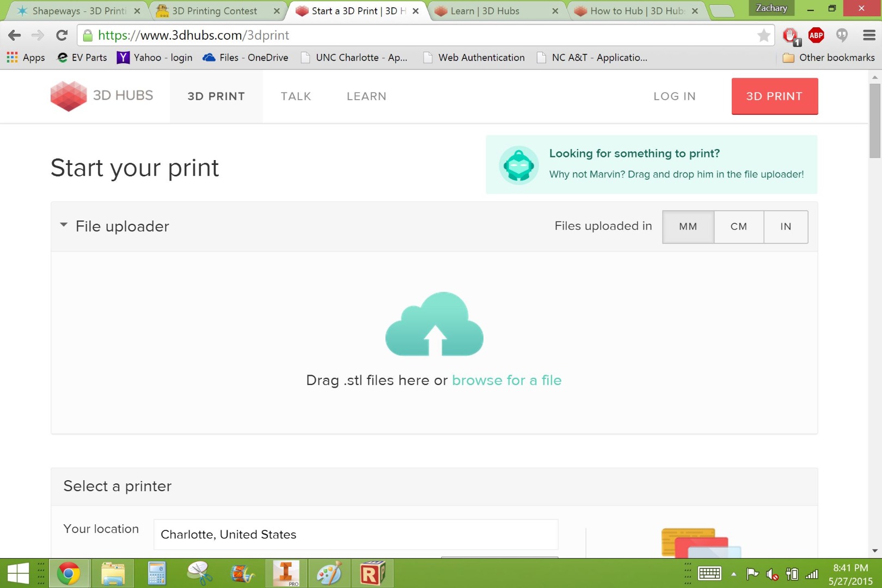Open Windows Start button
Image resolution: width=882 pixels, height=588 pixels.
pyautogui.click(x=18, y=574)
